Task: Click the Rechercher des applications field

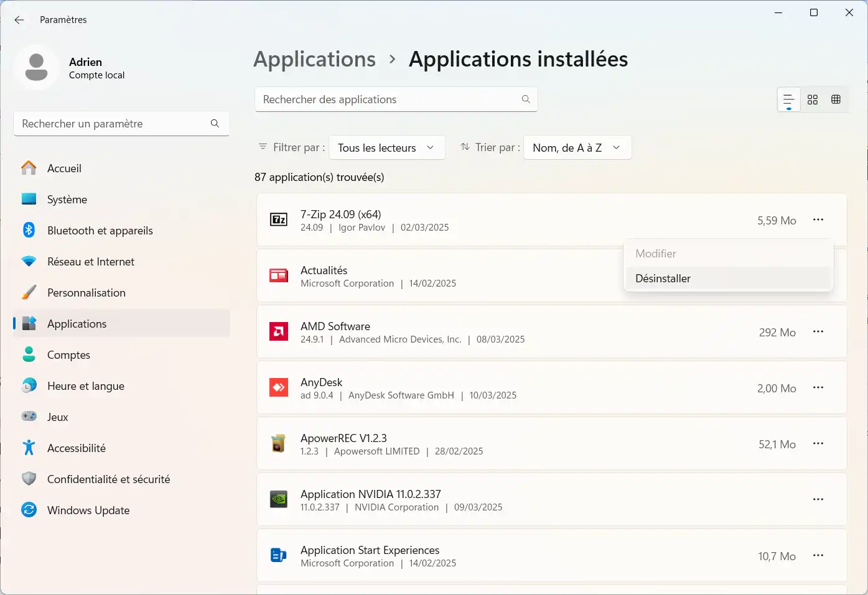Action: coord(396,99)
